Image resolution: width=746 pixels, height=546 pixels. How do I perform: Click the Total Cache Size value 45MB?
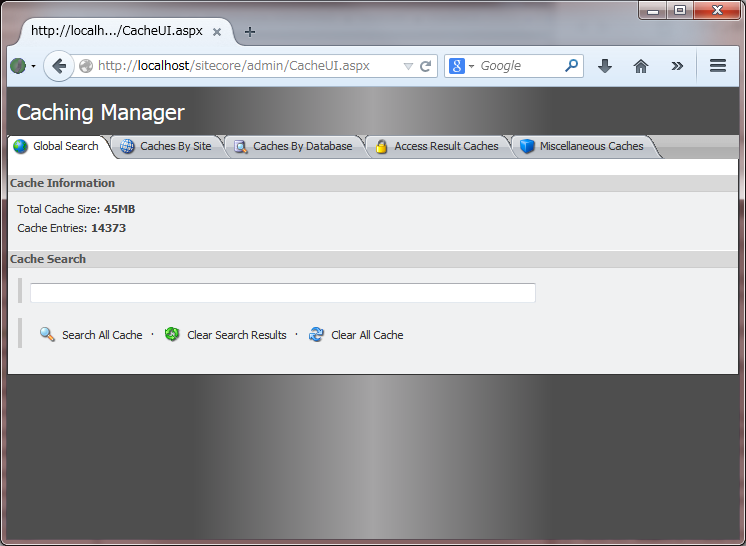[119, 209]
